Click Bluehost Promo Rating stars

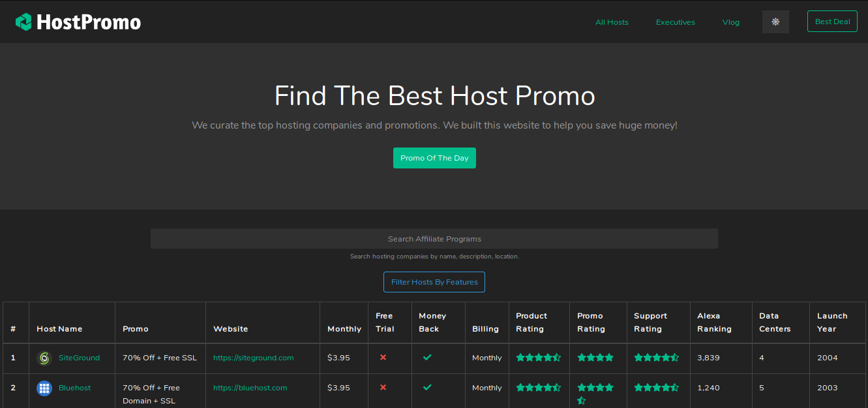point(595,394)
